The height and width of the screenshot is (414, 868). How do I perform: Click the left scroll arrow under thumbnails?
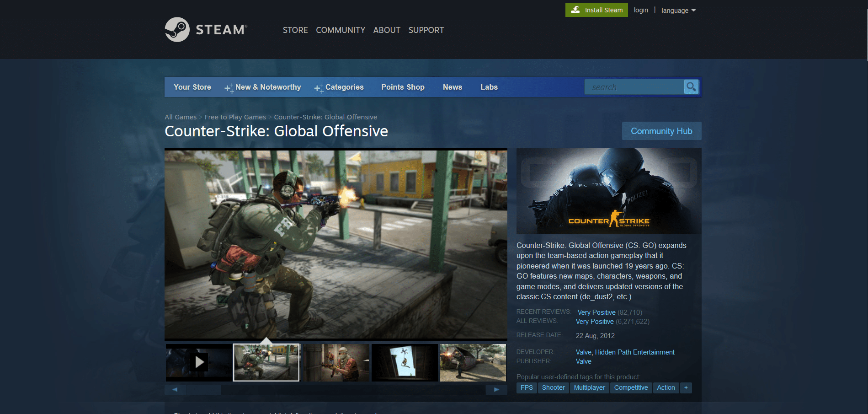175,390
